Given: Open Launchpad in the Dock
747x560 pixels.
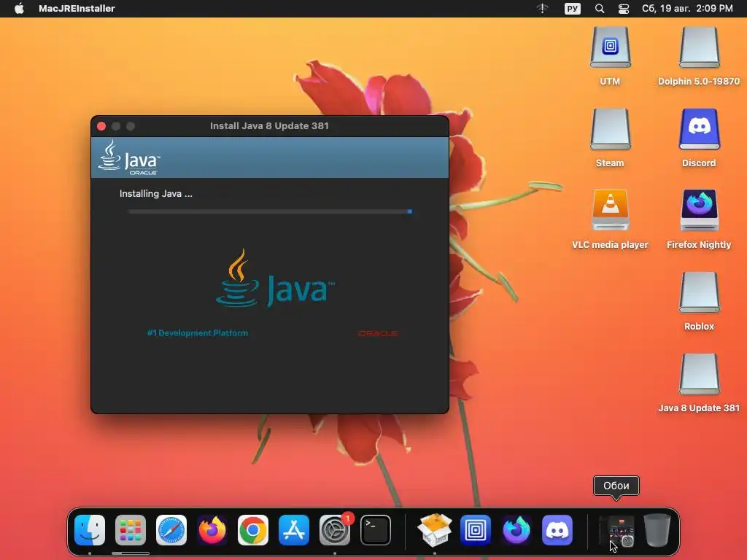Looking at the screenshot, I should [131, 529].
